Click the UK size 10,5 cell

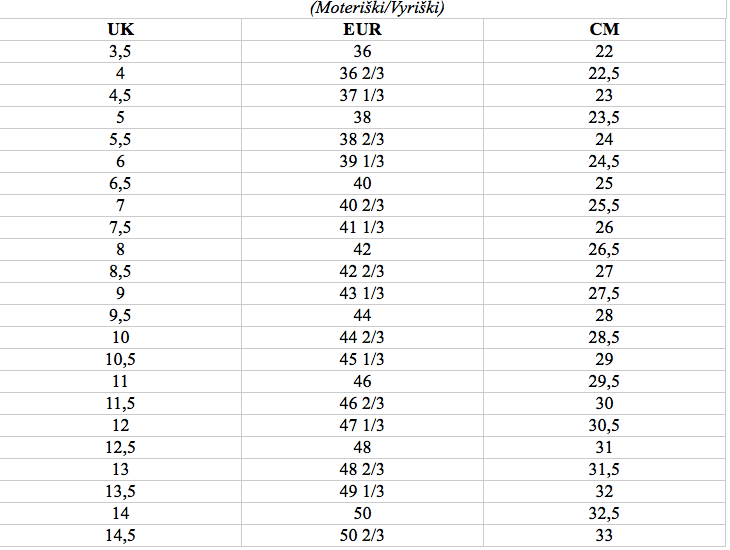[x=121, y=360]
